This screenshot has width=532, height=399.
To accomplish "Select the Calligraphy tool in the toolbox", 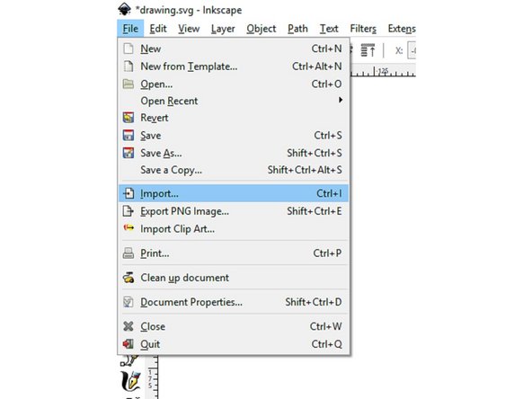I will (x=130, y=381).
